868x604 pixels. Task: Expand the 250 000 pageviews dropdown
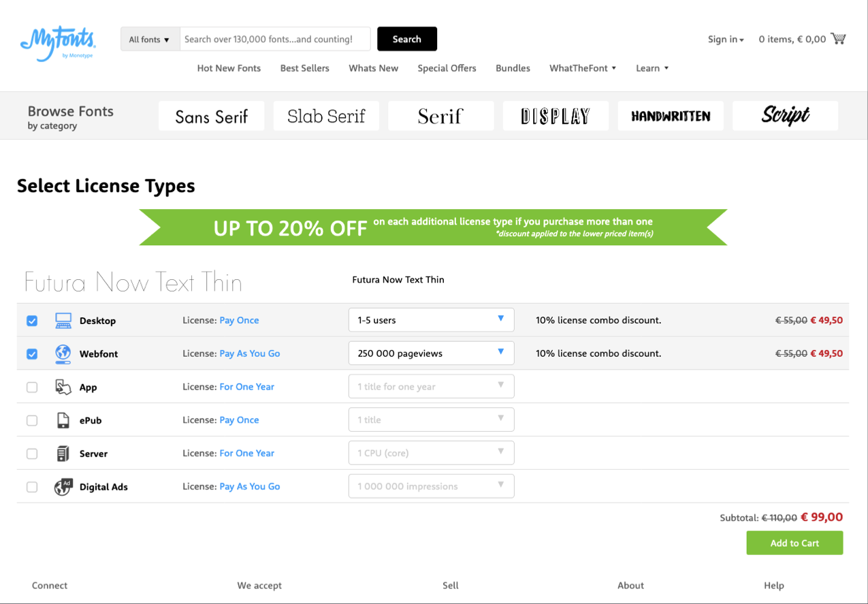click(431, 353)
